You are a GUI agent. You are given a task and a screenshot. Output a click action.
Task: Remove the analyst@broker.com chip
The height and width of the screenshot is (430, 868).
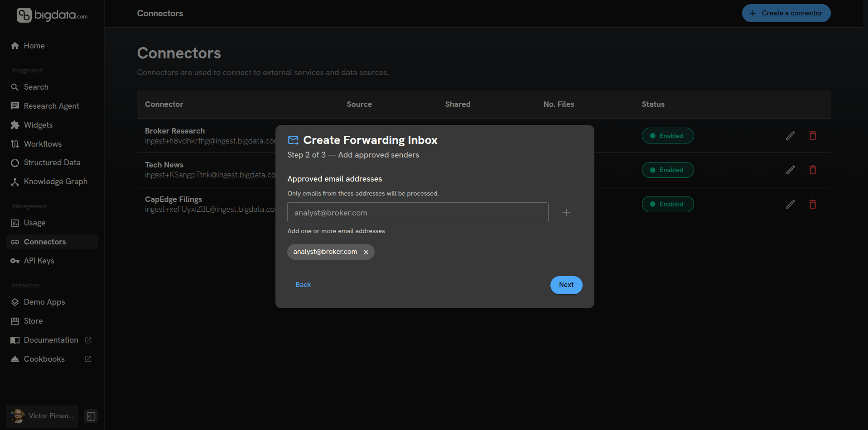pyautogui.click(x=366, y=252)
